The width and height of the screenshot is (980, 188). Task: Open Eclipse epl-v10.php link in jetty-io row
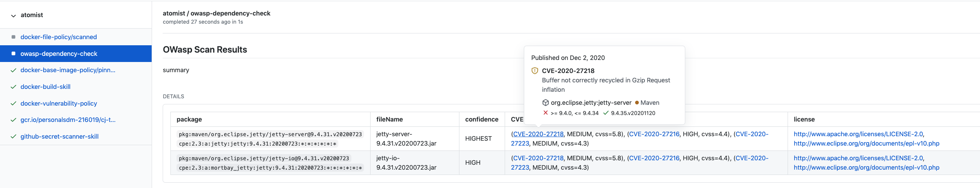(867, 168)
